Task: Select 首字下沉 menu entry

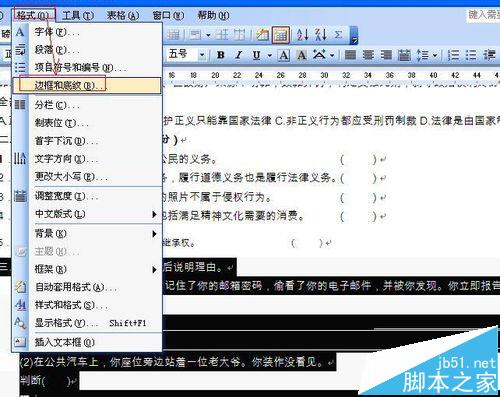Action: tap(87, 141)
